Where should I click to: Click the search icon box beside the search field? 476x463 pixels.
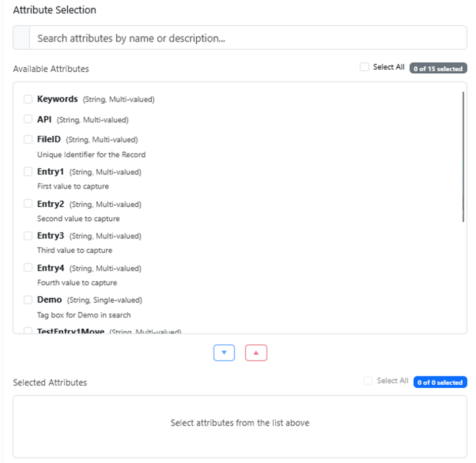pyautogui.click(x=21, y=38)
